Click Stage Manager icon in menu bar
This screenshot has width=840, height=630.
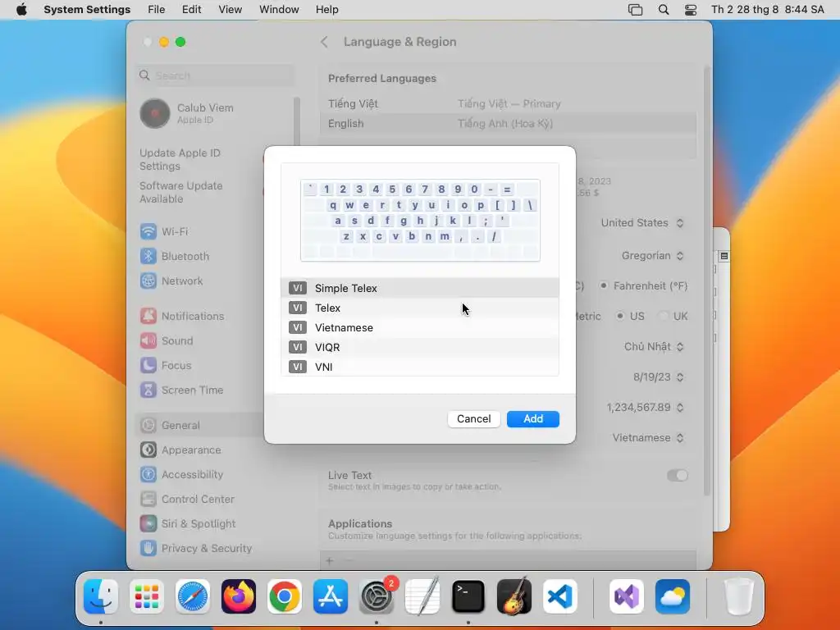pyautogui.click(x=636, y=10)
